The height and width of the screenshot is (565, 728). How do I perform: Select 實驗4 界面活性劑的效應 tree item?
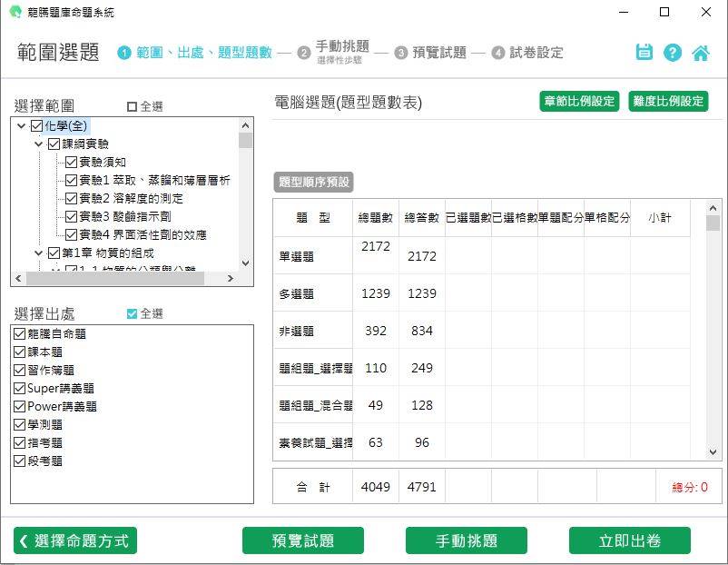(143, 234)
